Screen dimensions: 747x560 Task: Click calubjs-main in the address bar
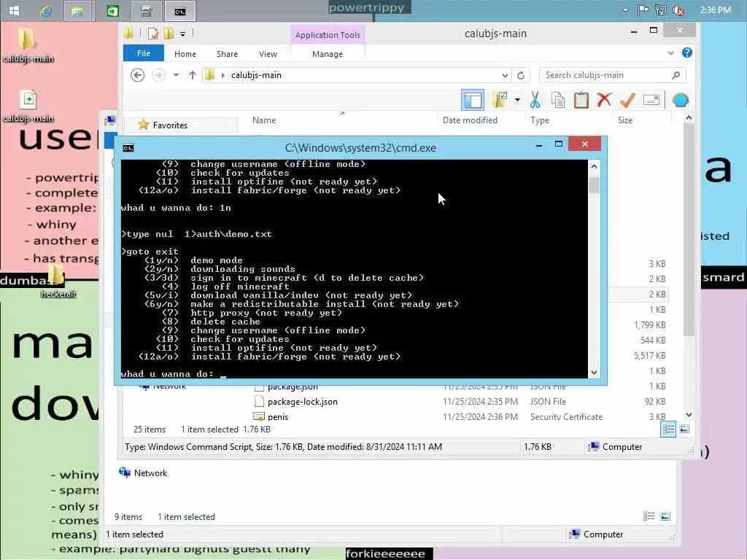[x=256, y=75]
